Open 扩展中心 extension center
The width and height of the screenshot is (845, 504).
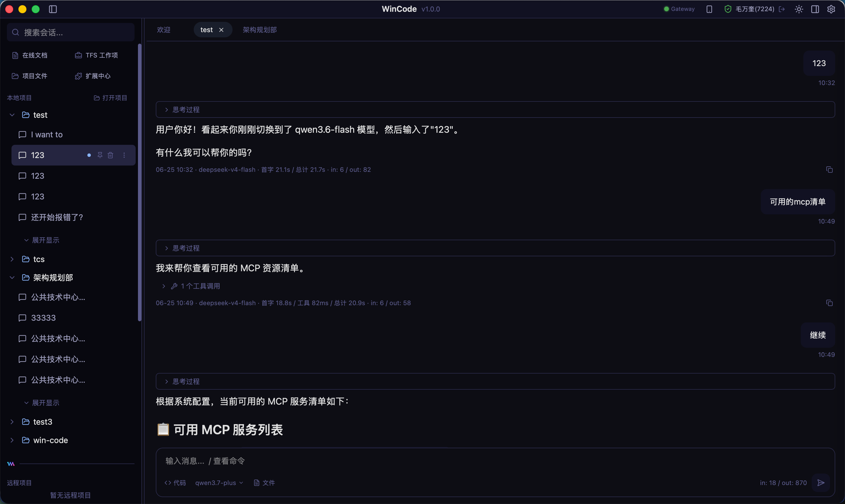[93, 76]
